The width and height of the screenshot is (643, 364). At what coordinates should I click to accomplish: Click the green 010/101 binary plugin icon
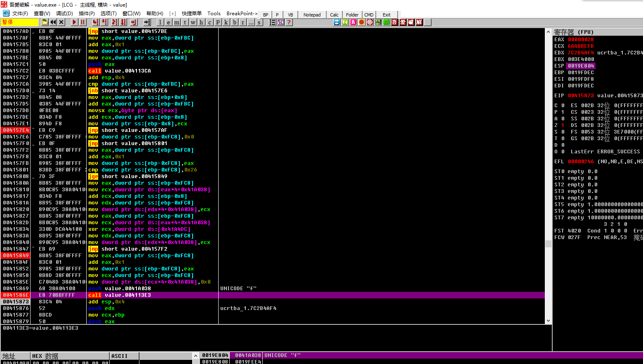pyautogui.click(x=378, y=22)
